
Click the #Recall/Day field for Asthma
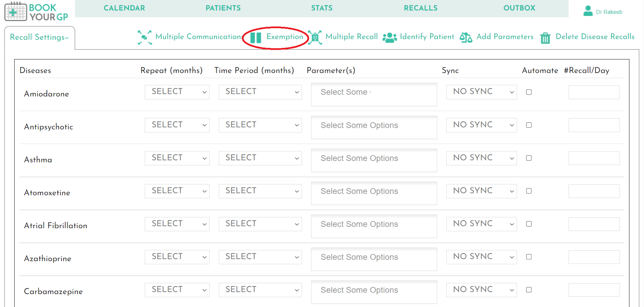(594, 158)
